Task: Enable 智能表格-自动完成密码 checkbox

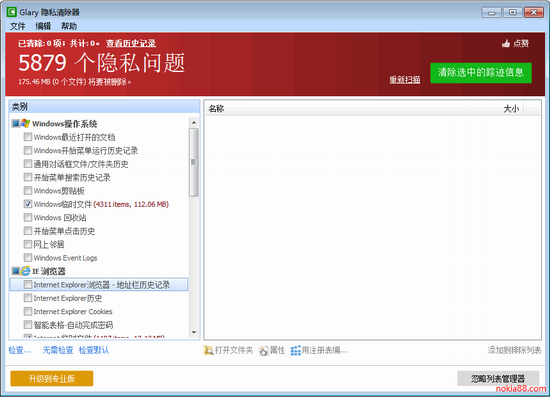Action: coord(28,324)
